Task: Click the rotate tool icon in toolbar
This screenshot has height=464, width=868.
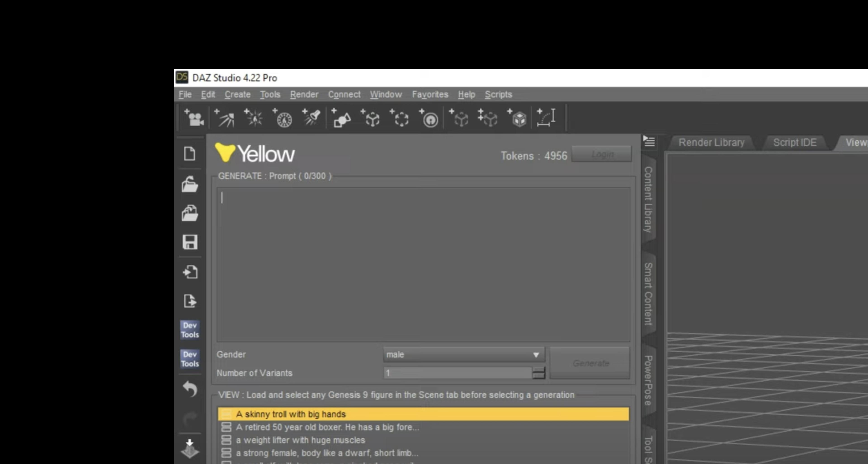Action: click(400, 119)
